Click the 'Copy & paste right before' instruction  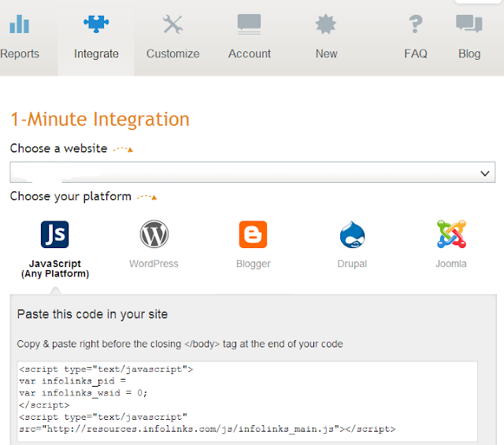[180, 344]
